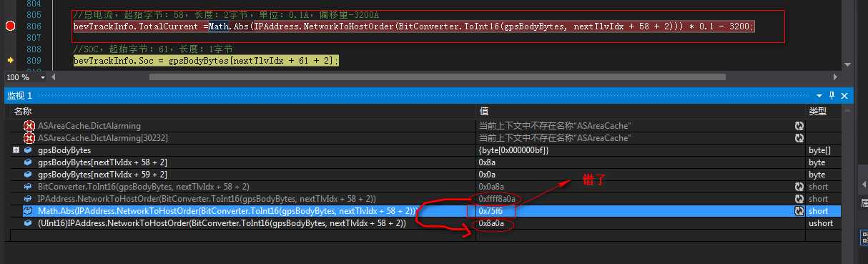Screen dimensions: 868x264
Task: Refresh the ASAreaCache.DictAlarming[30232] watch value
Action: 799,137
